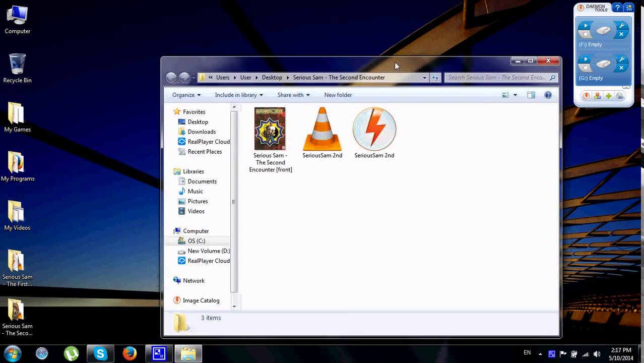Select the SeriousSam 2nd VLC cone file
Image resolution: width=644 pixels, height=363 pixels.
point(322,133)
